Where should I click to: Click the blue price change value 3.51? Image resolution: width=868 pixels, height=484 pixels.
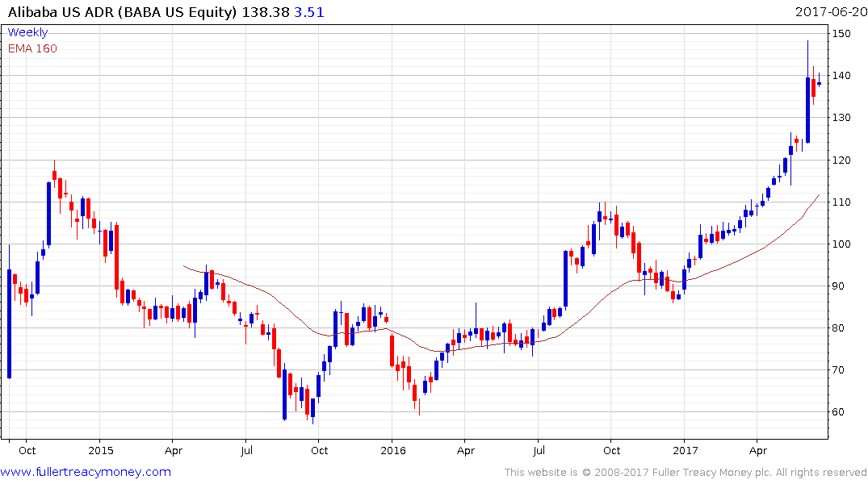click(x=309, y=11)
